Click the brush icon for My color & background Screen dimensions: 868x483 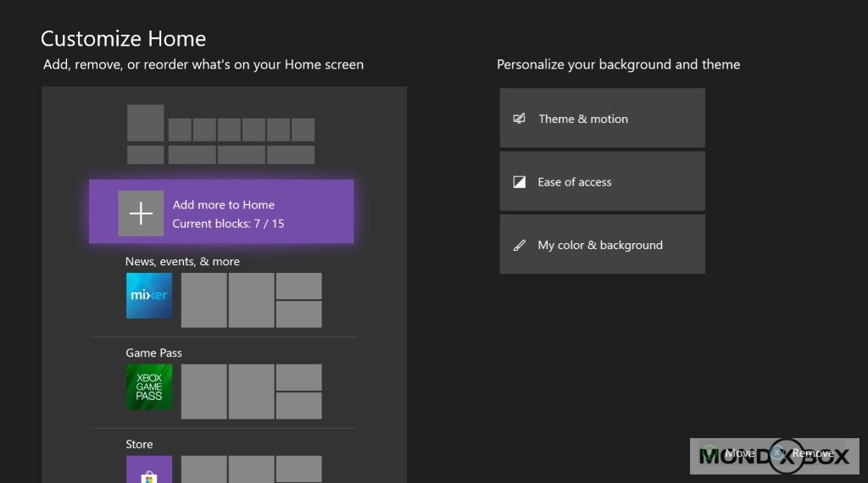click(x=520, y=245)
